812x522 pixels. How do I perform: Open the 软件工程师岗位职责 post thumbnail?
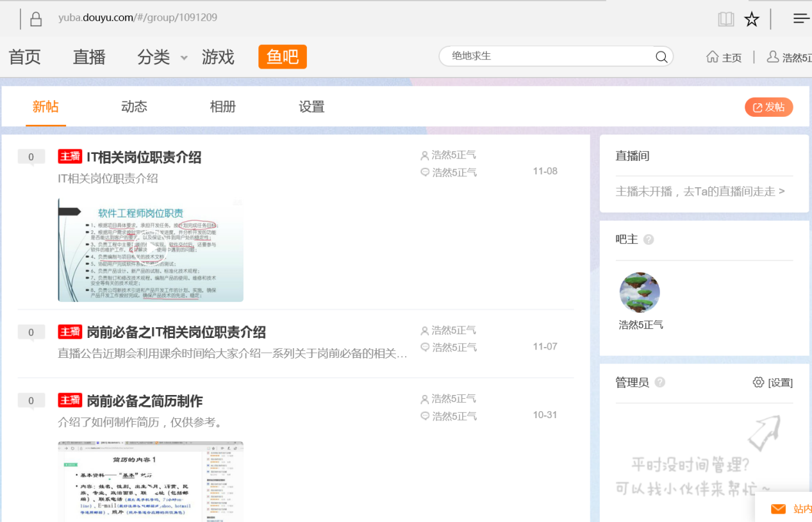point(151,250)
